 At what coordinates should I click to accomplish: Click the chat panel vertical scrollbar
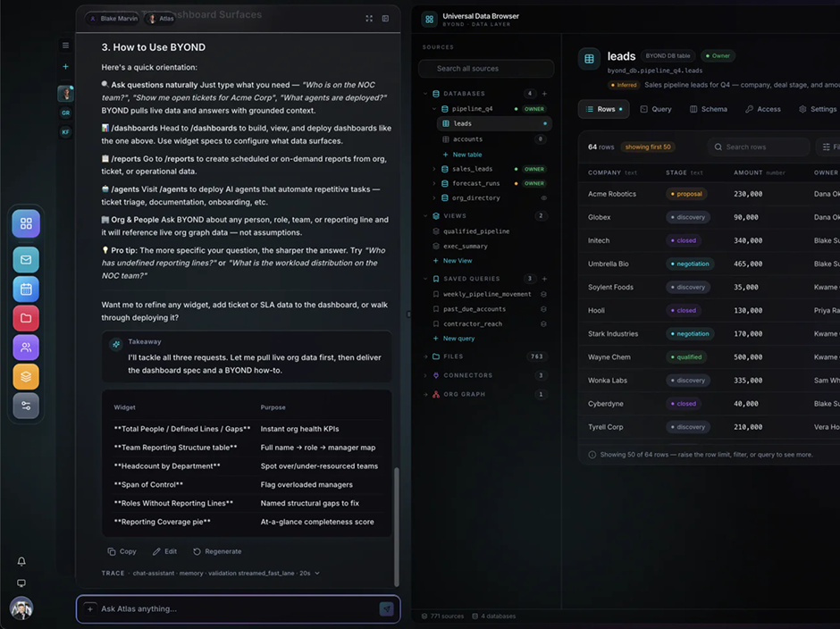point(397,526)
